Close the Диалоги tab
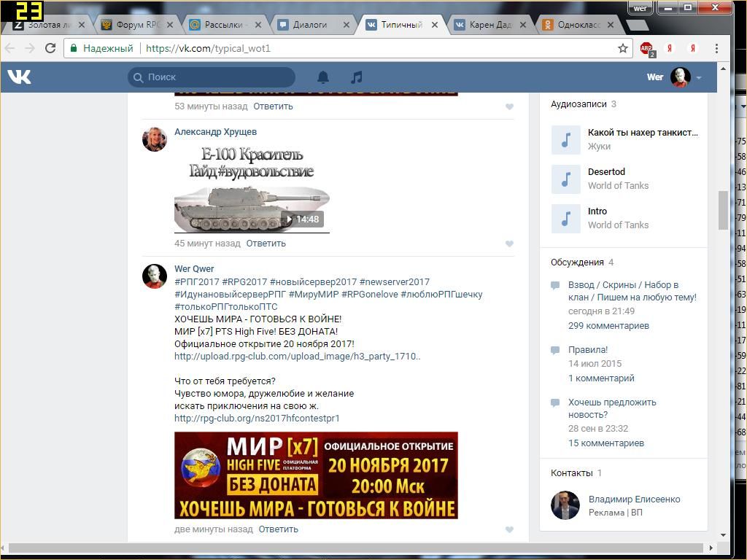 tap(347, 25)
